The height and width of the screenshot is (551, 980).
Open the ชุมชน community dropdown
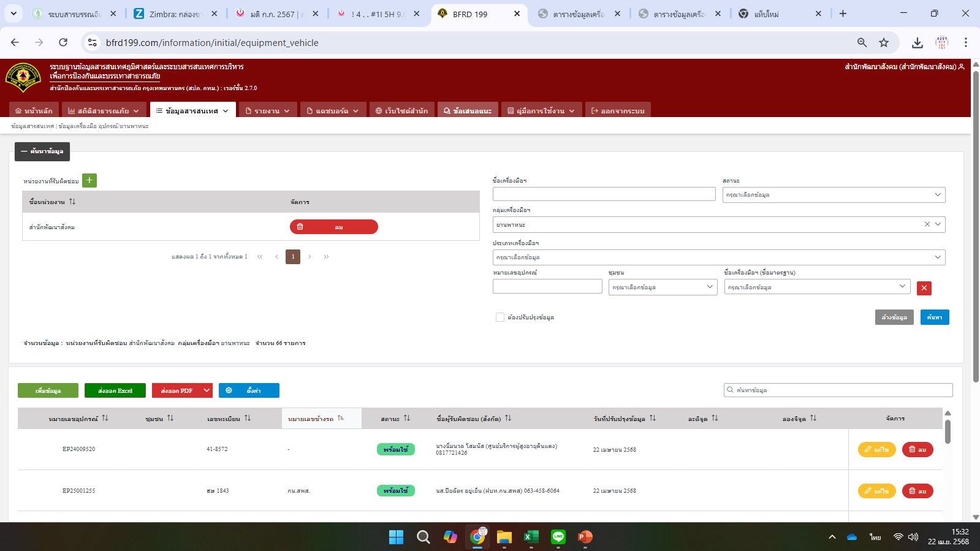pos(662,287)
